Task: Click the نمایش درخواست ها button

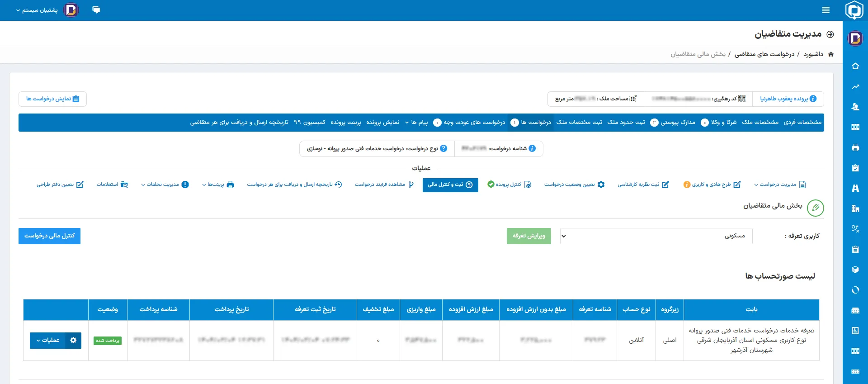Action: point(52,99)
